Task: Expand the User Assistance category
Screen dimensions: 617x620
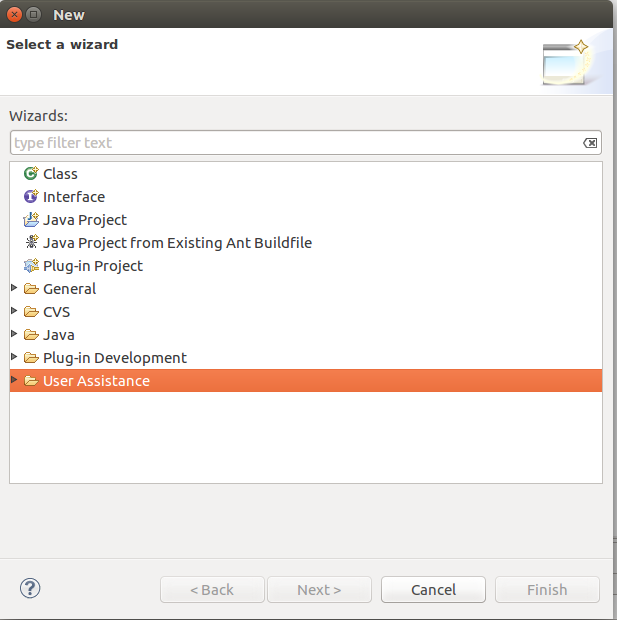Action: pyautogui.click(x=14, y=380)
